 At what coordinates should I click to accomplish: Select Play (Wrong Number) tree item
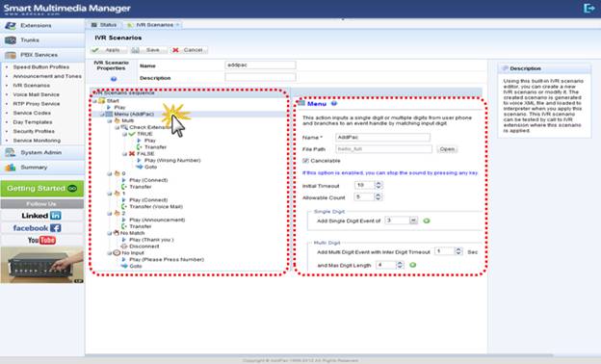(x=172, y=161)
